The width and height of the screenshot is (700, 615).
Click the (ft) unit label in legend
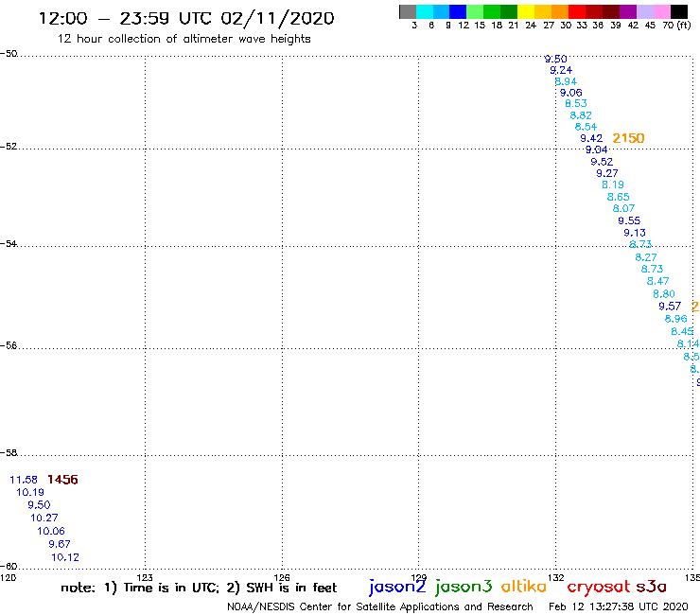pos(684,25)
